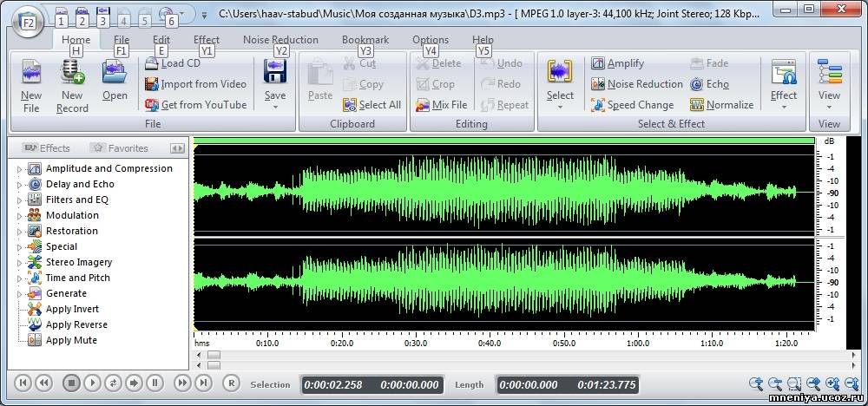Collapse the effects side panel arrows
Image resolution: width=868 pixels, height=406 pixels.
click(177, 148)
